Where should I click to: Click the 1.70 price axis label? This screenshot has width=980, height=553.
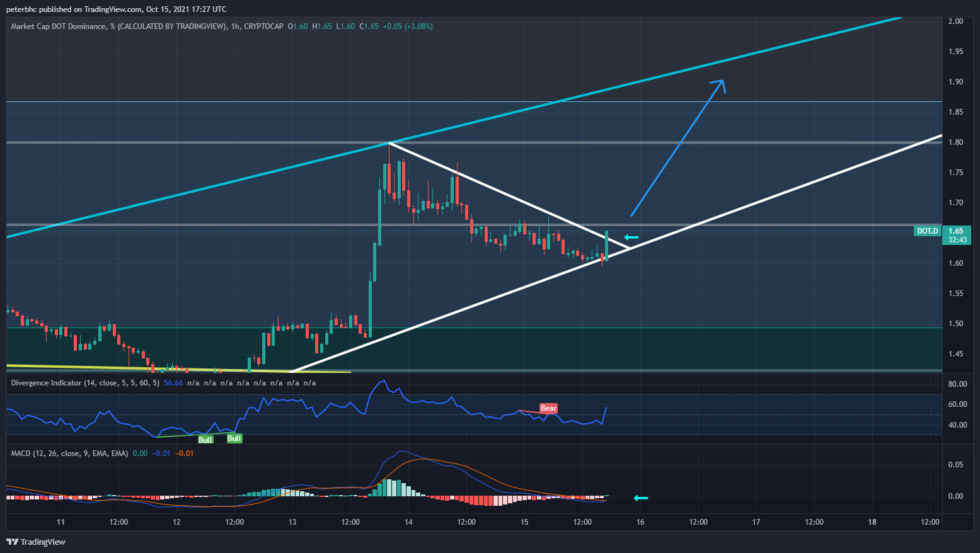tap(956, 203)
